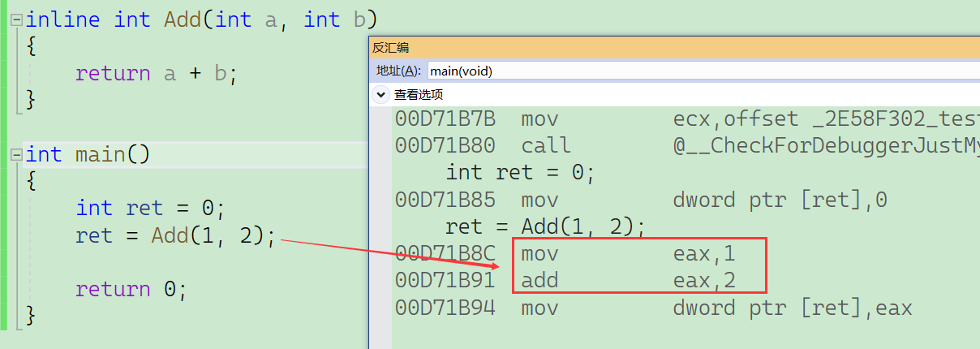Collapse the main function outline
The image size is (980, 349).
tap(16, 155)
